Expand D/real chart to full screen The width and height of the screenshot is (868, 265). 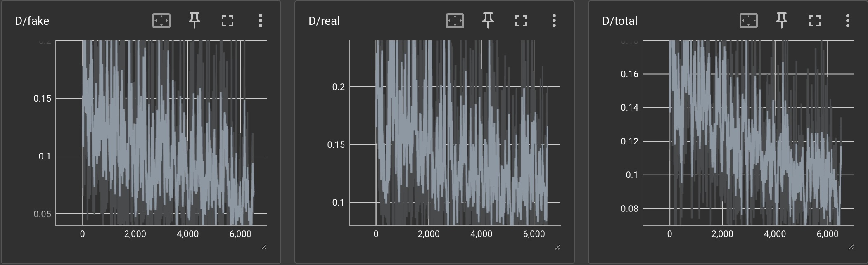(x=521, y=21)
